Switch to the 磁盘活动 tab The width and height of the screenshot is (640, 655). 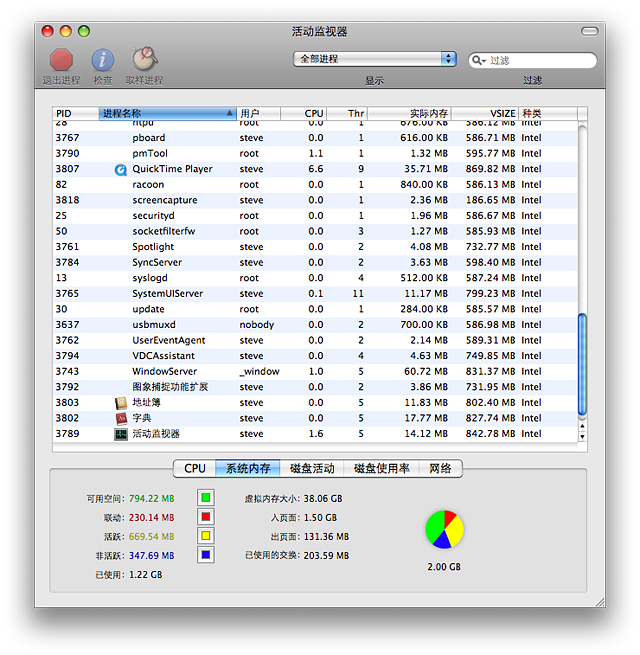pos(312,468)
